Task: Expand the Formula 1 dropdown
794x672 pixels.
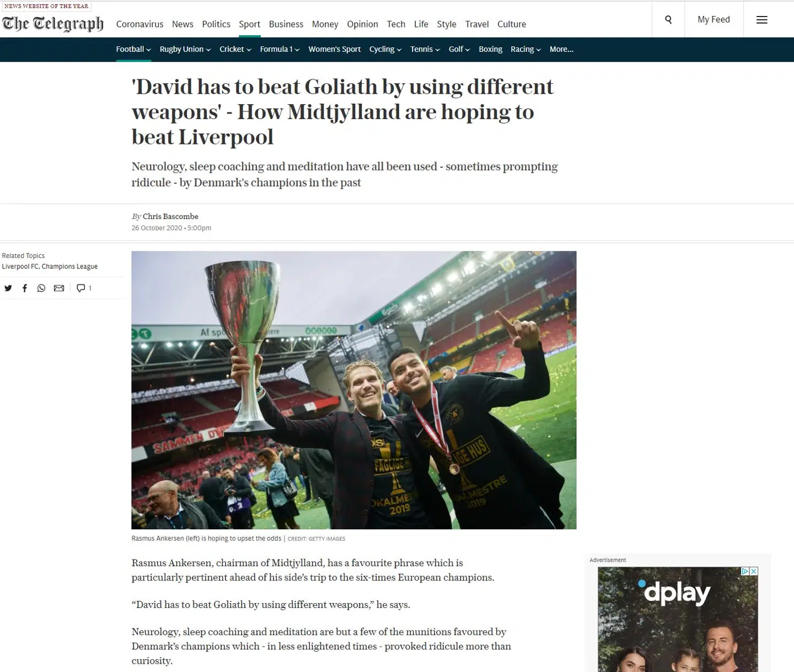Action: pyautogui.click(x=280, y=49)
